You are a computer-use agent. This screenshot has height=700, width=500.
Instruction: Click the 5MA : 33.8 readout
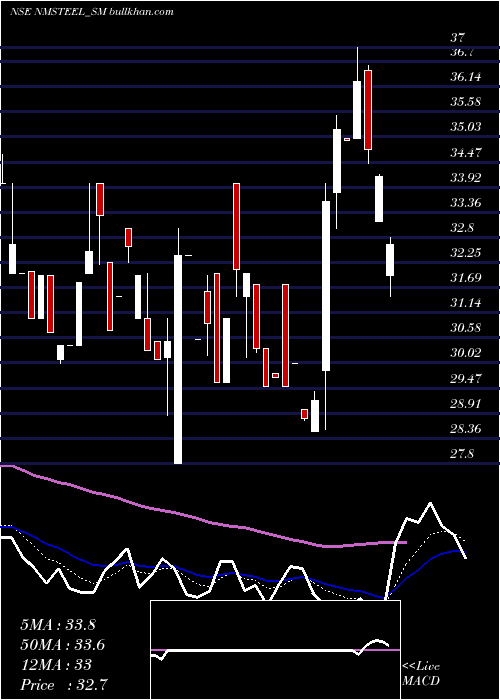tap(58, 625)
